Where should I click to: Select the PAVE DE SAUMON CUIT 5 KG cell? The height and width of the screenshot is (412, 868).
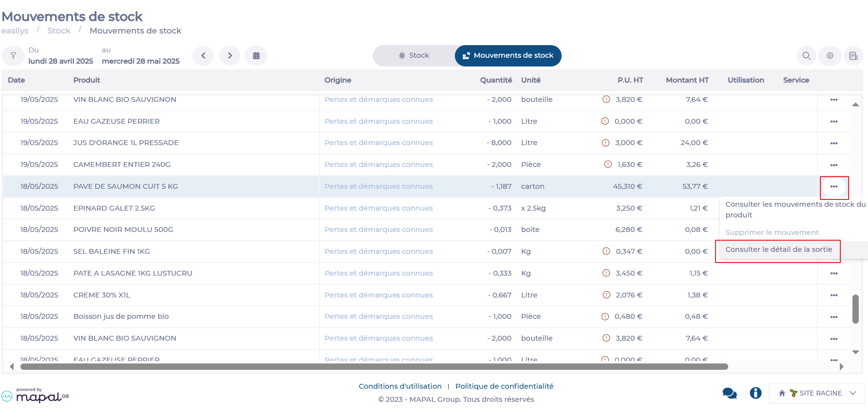coord(126,186)
